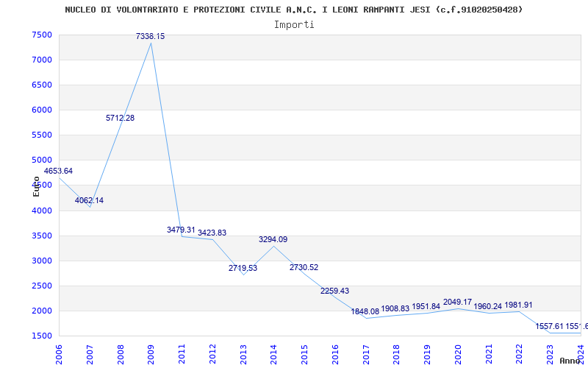Click the 7500 value on Euro axis
This screenshot has height=368, width=588.
coord(41,35)
